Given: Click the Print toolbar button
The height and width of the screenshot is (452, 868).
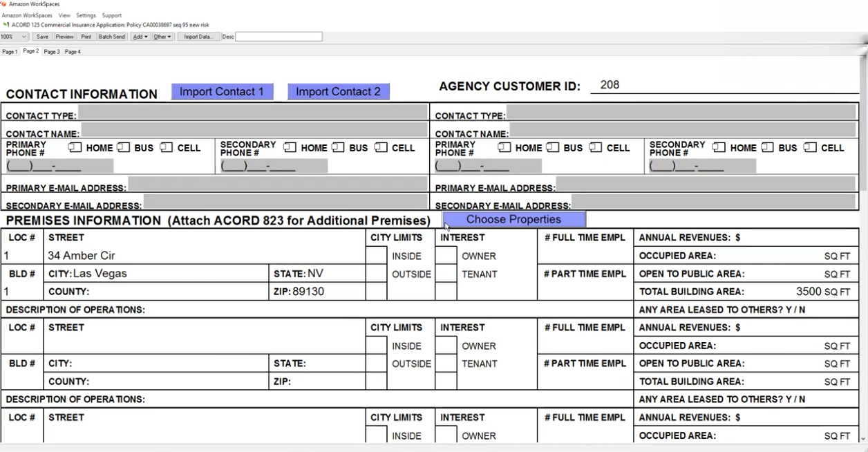Looking at the screenshot, I should coord(86,37).
